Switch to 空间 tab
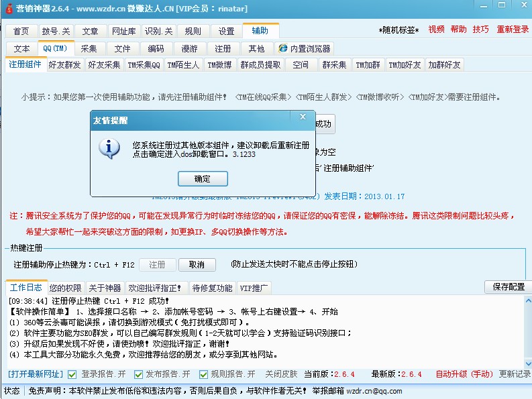 point(301,64)
